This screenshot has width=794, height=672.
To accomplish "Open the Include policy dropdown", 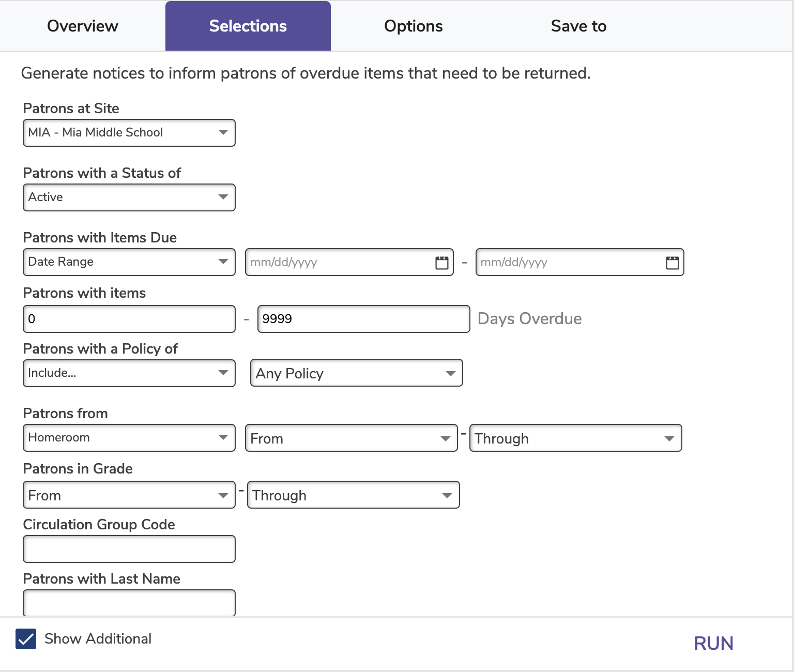I will (129, 373).
